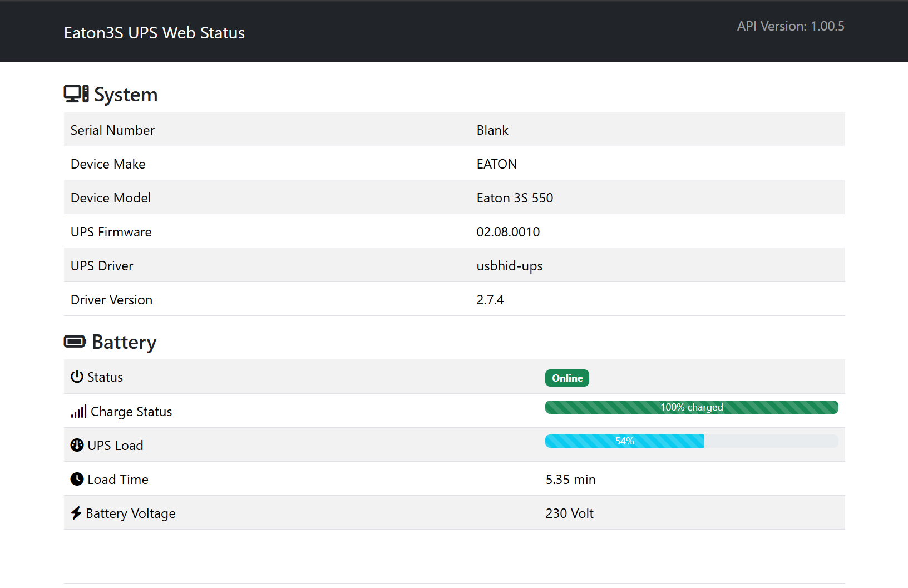908x588 pixels.
Task: Click the Driver Version value 2.7.4
Action: click(490, 300)
